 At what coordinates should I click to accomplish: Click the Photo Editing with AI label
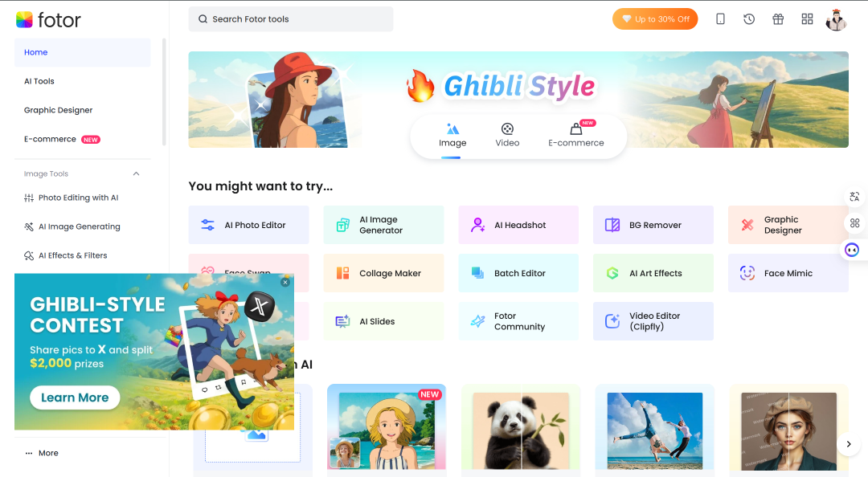(79, 198)
